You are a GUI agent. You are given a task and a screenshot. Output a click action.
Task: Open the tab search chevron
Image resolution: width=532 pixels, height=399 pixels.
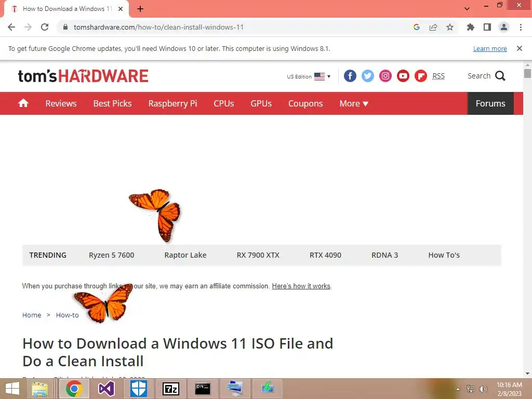467,9
